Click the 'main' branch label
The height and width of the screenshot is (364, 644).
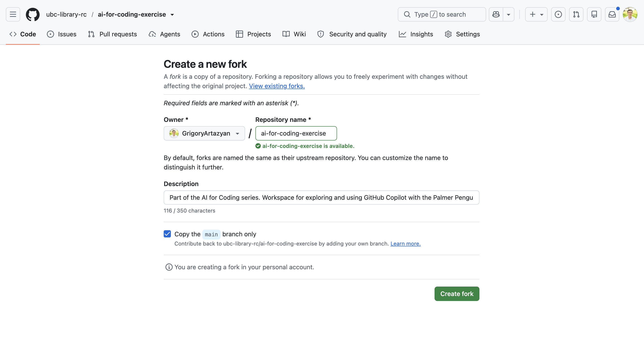(x=211, y=235)
